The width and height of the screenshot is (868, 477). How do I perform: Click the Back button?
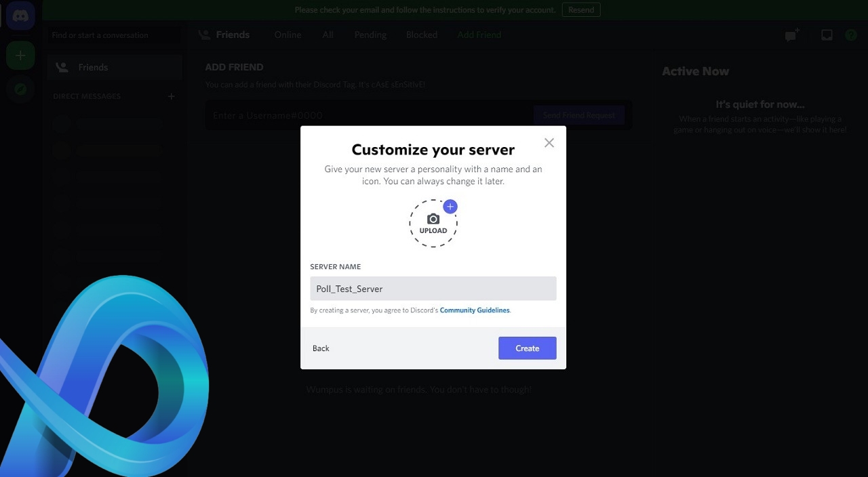coord(321,348)
